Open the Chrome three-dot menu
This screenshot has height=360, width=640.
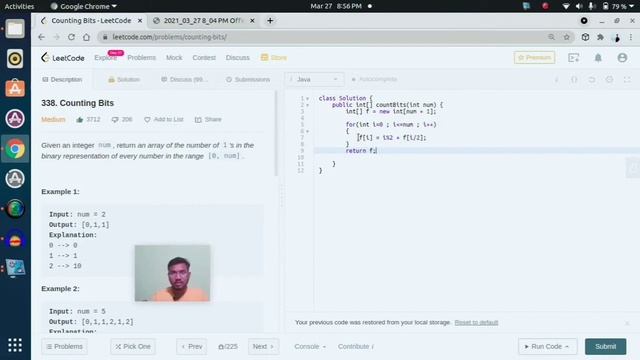point(631,37)
